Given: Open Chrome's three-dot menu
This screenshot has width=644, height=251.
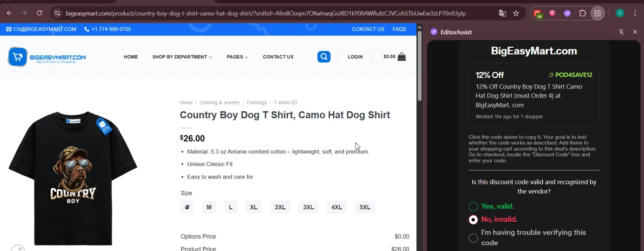Looking at the screenshot, I should [635, 13].
